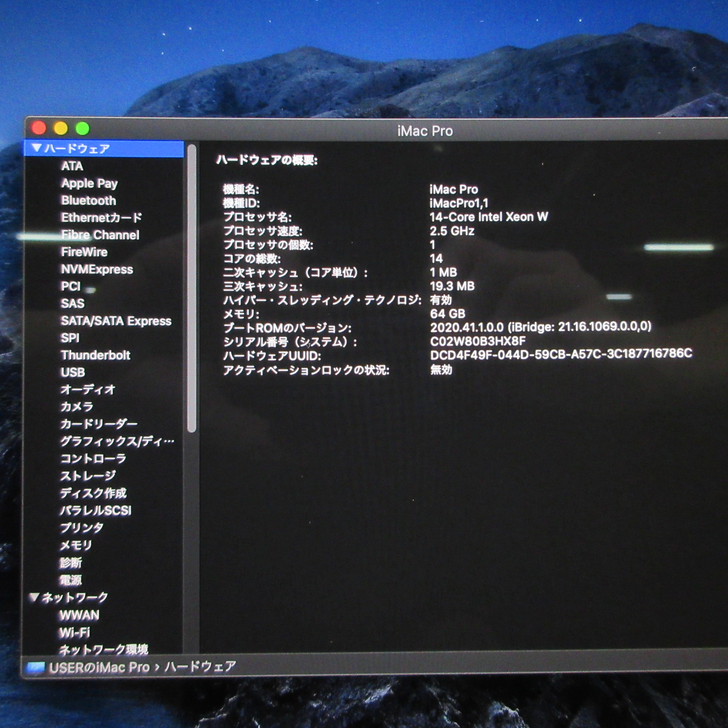Open the ストレージ sidebar item
Image resolution: width=728 pixels, height=728 pixels.
point(88,475)
